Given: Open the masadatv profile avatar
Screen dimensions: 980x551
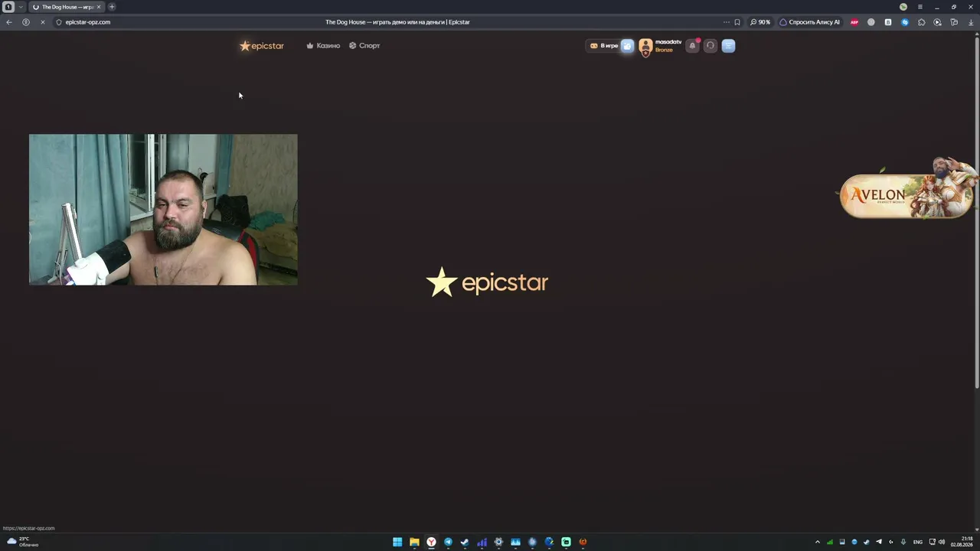Looking at the screenshot, I should 645,47.
